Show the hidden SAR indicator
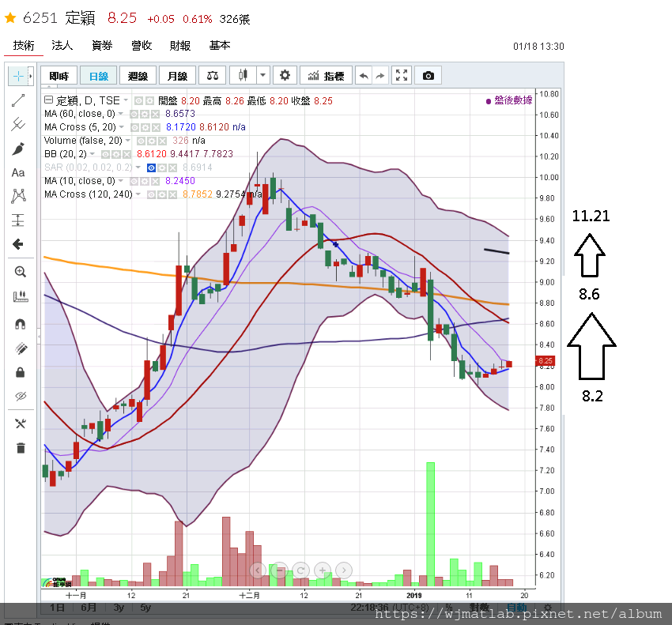 tap(151, 168)
